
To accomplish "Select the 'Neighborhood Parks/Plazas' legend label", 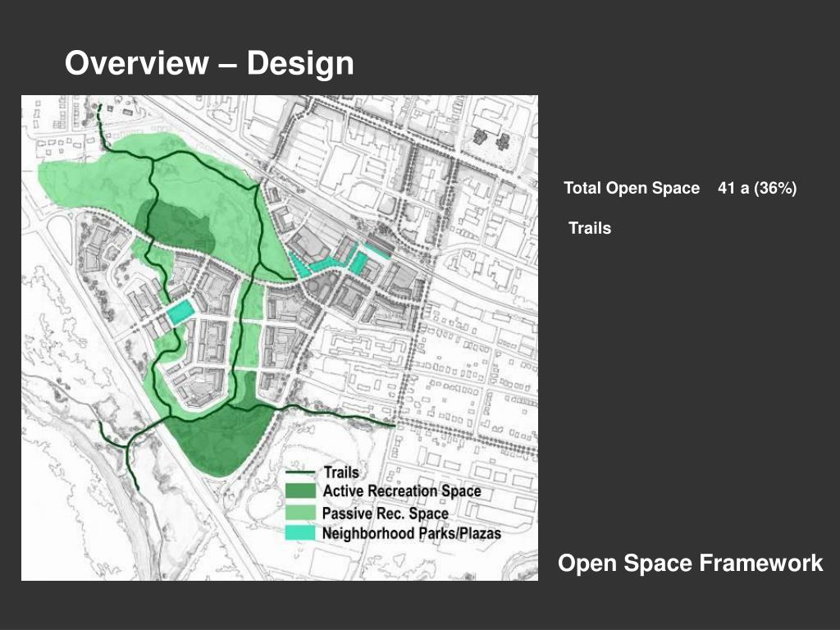I will point(412,533).
